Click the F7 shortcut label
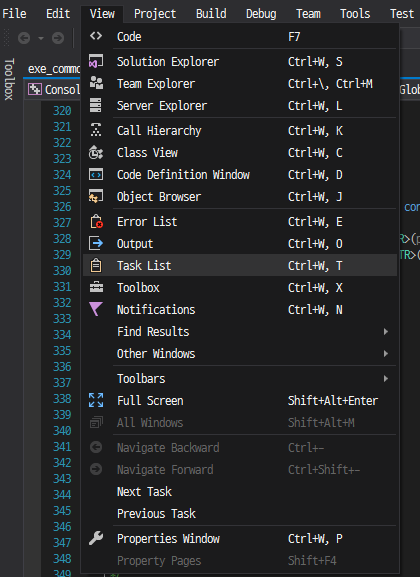420x577 pixels. (294, 37)
